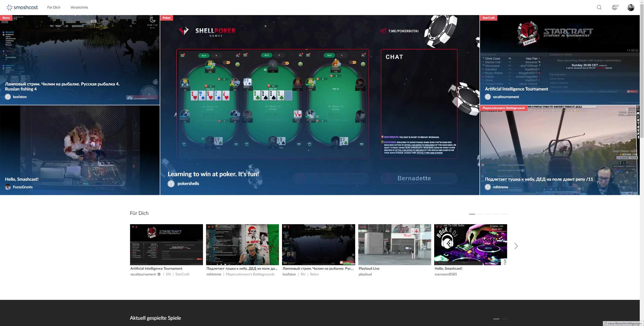Open the Für Dich menu item
This screenshot has height=326, width=644.
(x=54, y=7)
